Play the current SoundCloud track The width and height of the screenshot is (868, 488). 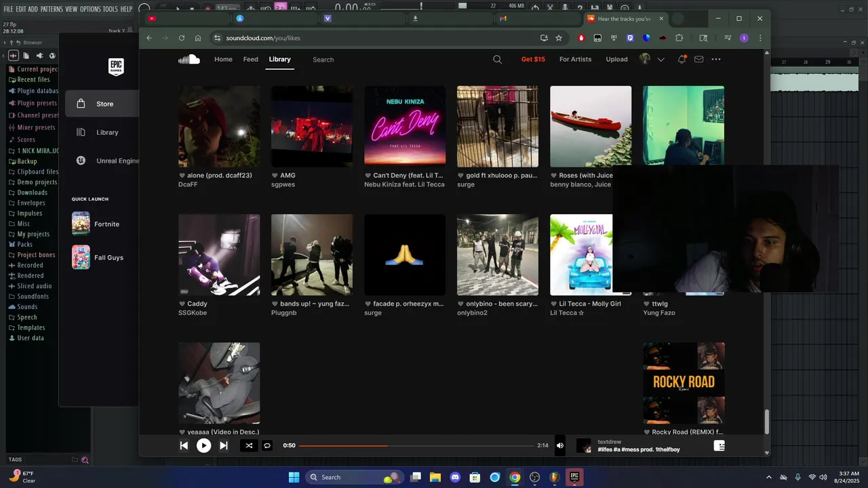tap(203, 445)
